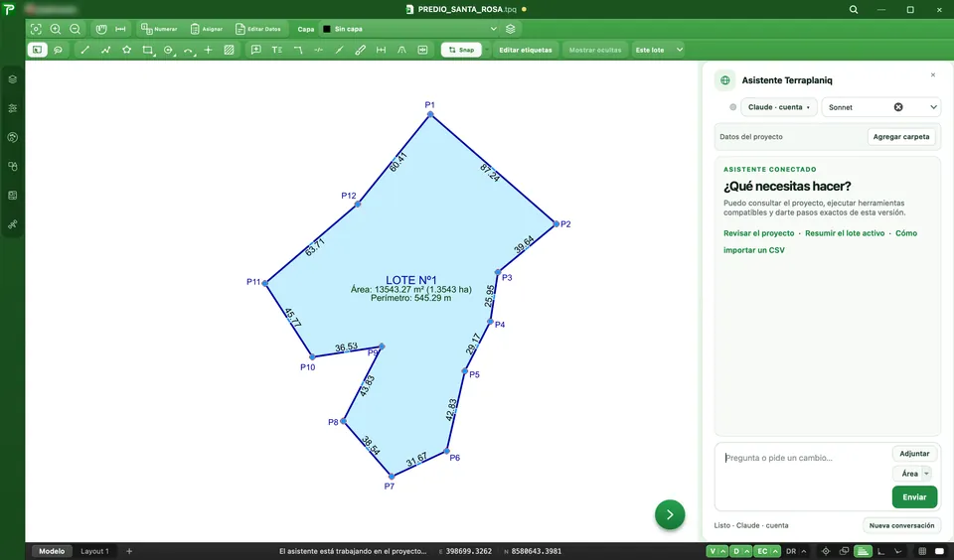Click the Numerar toolbar item
Viewport: 954px width, 560px height.
[x=159, y=29]
